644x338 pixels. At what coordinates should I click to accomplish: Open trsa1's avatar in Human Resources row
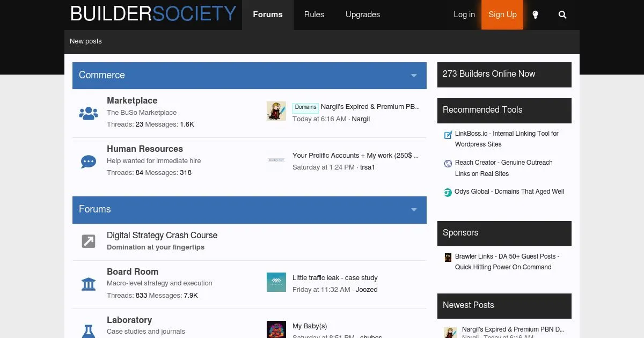[x=276, y=160]
